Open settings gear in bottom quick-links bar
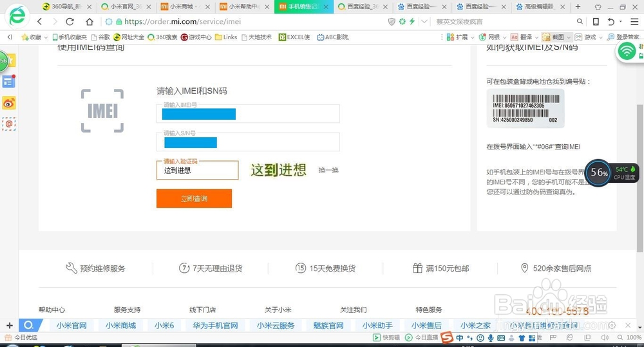This screenshot has height=347, width=644. (612, 325)
